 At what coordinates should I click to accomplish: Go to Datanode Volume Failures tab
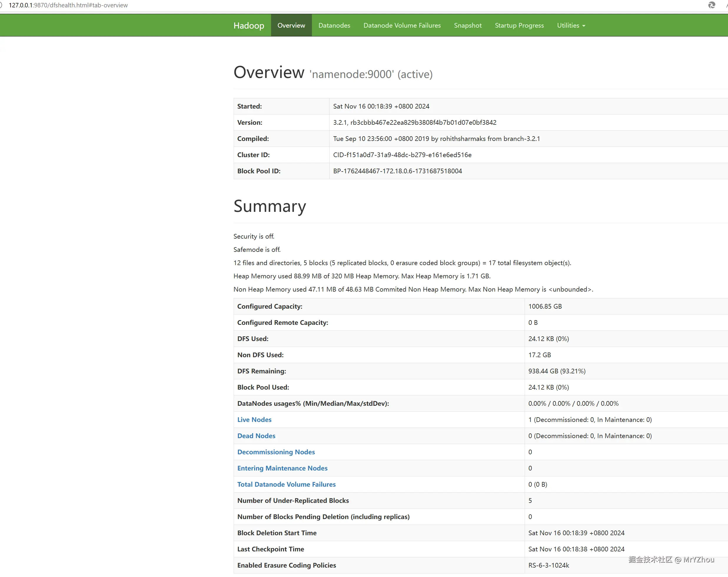click(402, 25)
